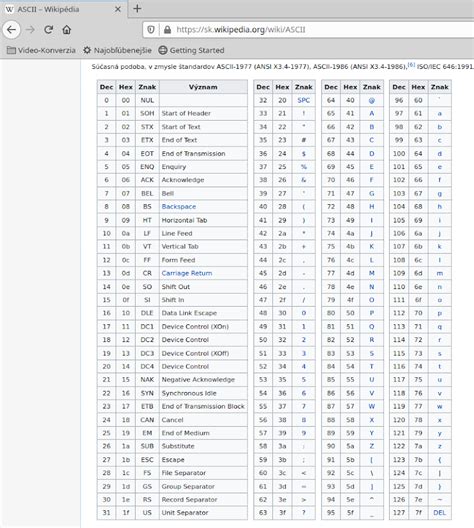Click the shield tracking protection icon
Screen dimensions: 474x528
click(x=151, y=30)
